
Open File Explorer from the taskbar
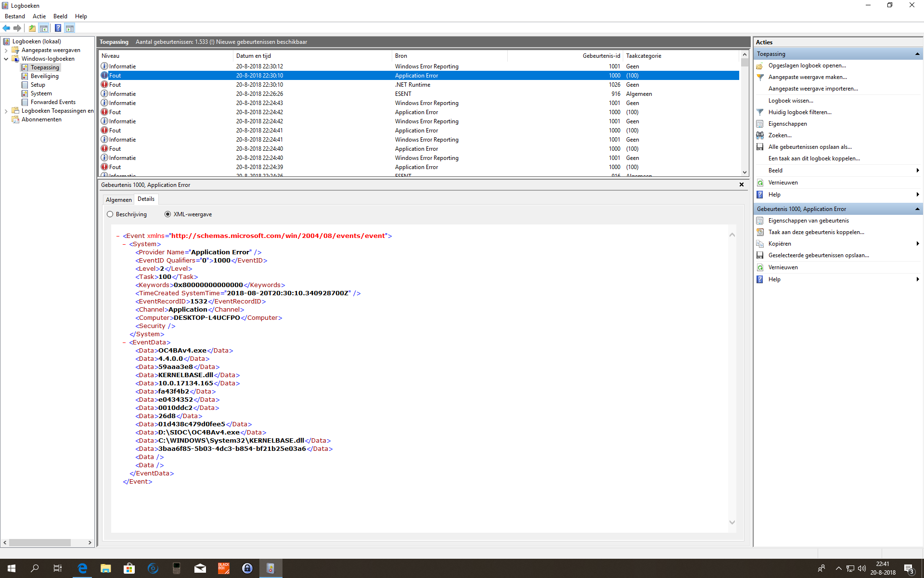106,568
